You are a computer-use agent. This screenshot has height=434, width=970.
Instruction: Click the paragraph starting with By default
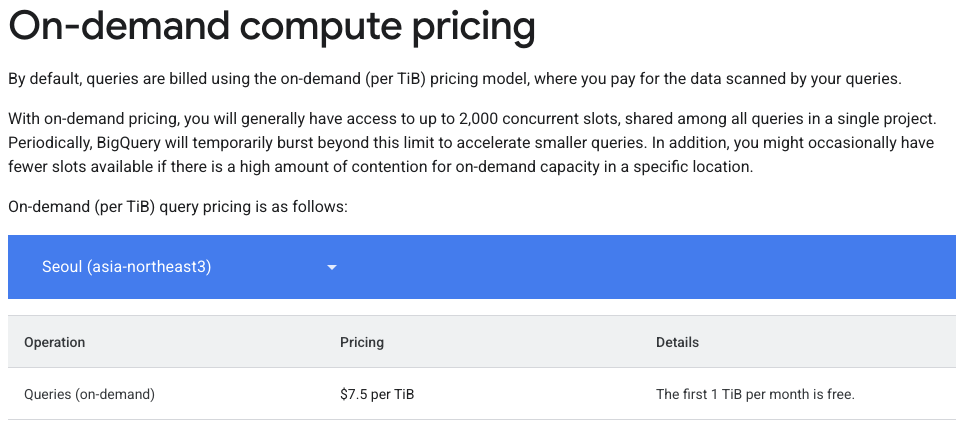tap(455, 79)
